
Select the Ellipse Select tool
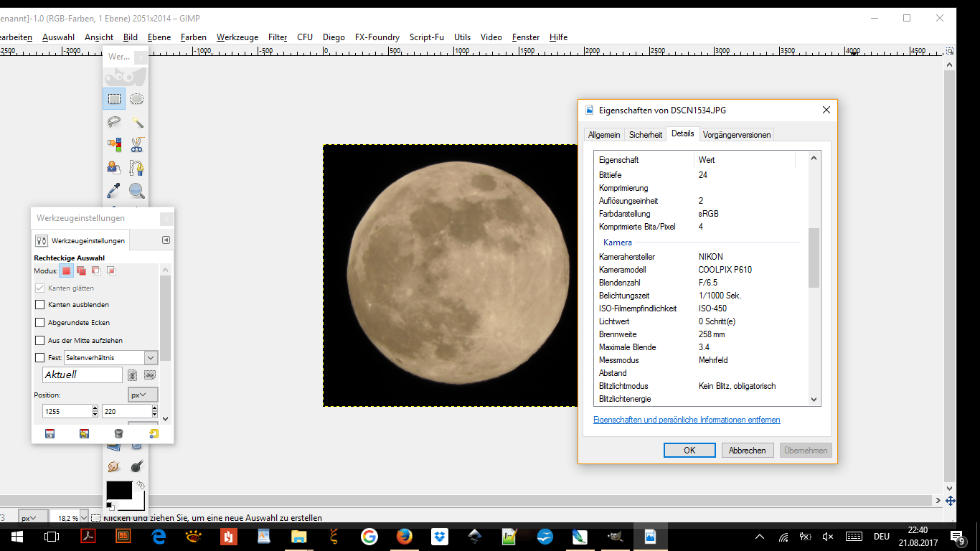click(x=136, y=99)
